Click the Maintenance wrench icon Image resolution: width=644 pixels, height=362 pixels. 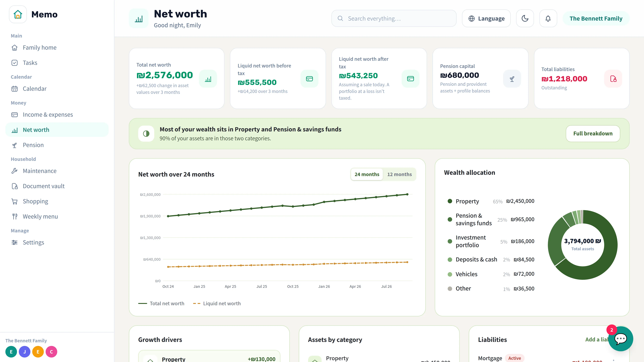coord(14,171)
